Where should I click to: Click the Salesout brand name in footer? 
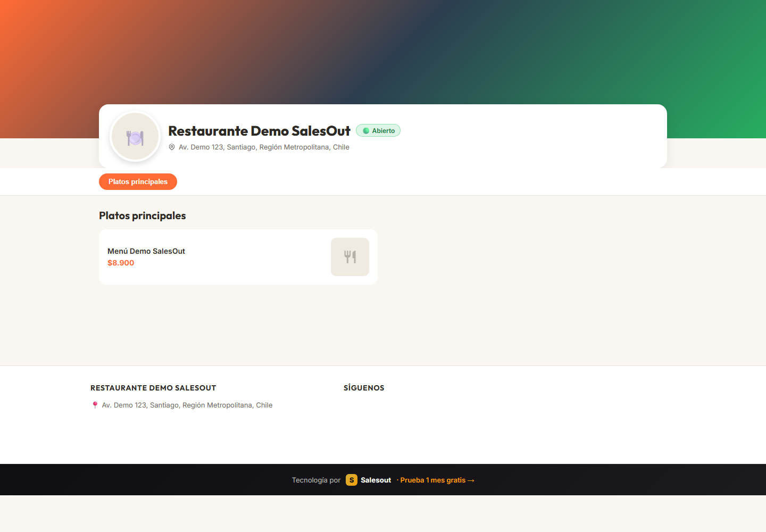tap(376, 480)
